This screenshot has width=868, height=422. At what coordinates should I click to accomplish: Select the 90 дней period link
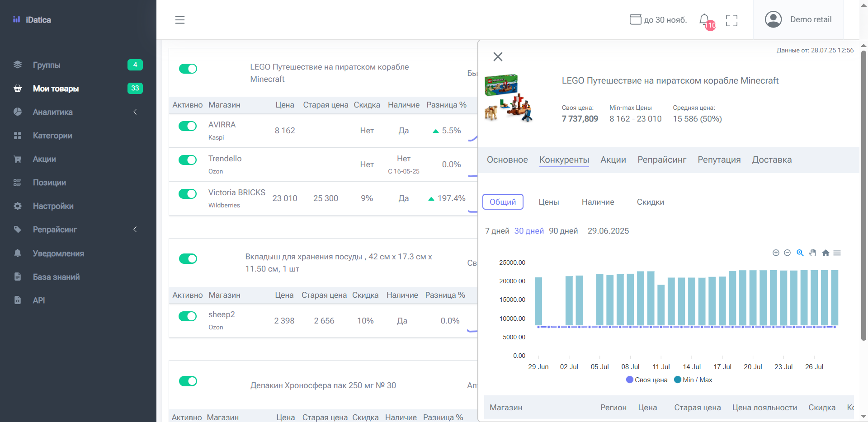coord(563,231)
